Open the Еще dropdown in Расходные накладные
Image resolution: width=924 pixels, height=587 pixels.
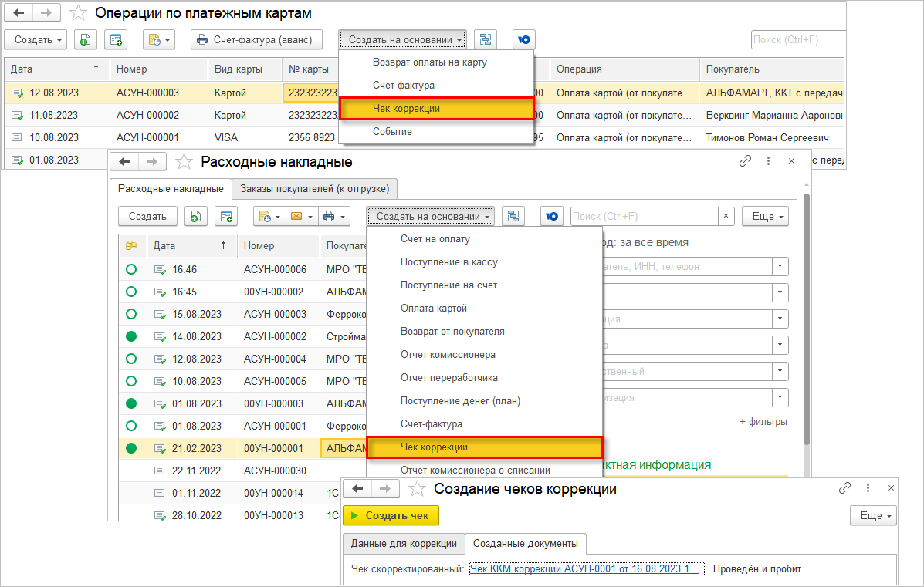765,217
